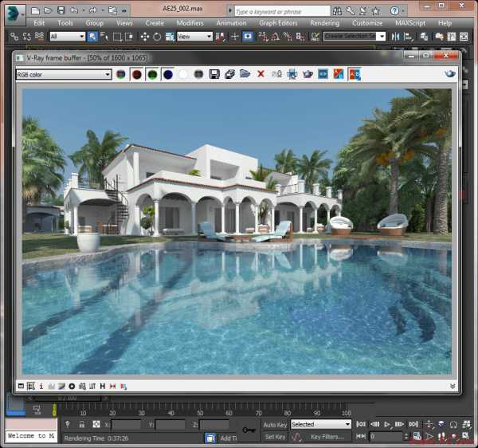Click the Select by Name icon
Image resolution: width=478 pixels, height=448 pixels.
click(104, 37)
